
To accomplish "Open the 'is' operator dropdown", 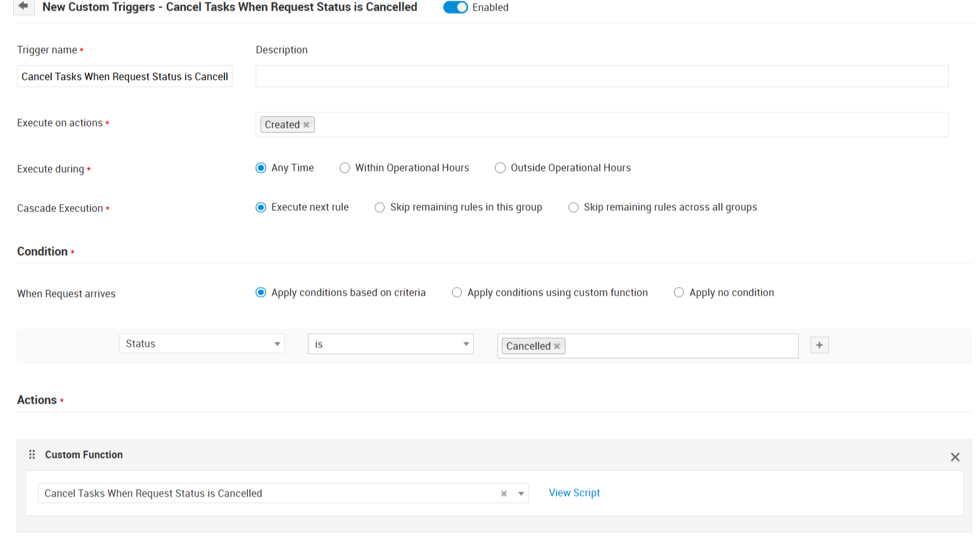I will click(390, 344).
